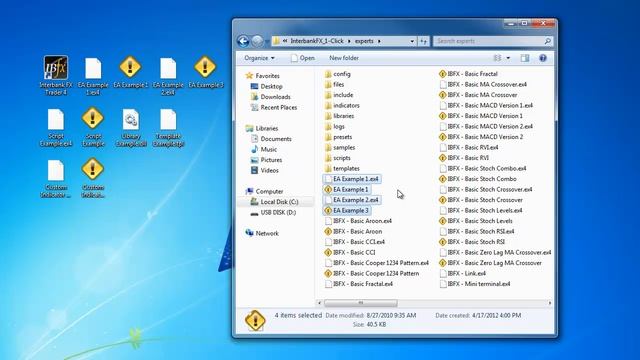Refresh the experts folder view
Image resolution: width=640 pixels, height=360 pixels.
click(424, 41)
